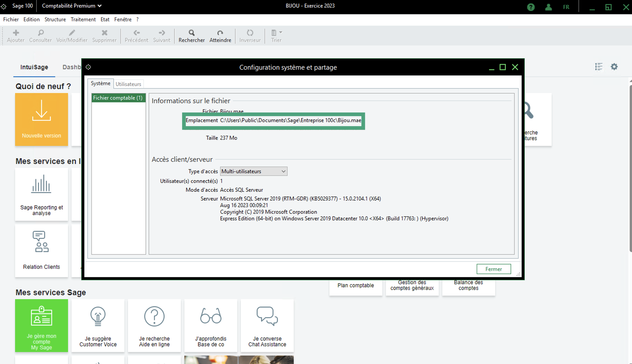632x364 pixels.
Task: Expand the Type d'accès dropdown
Action: (x=283, y=171)
